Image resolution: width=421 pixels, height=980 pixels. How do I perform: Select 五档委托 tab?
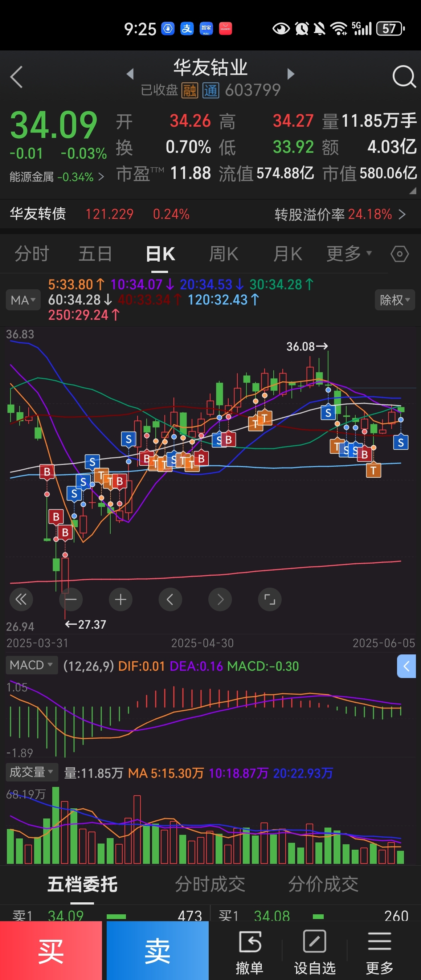point(82,884)
